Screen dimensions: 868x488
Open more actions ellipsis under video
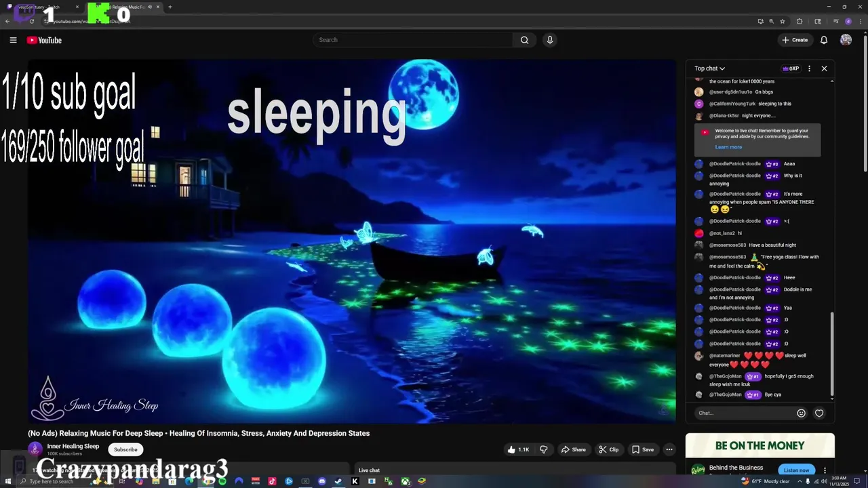point(669,449)
